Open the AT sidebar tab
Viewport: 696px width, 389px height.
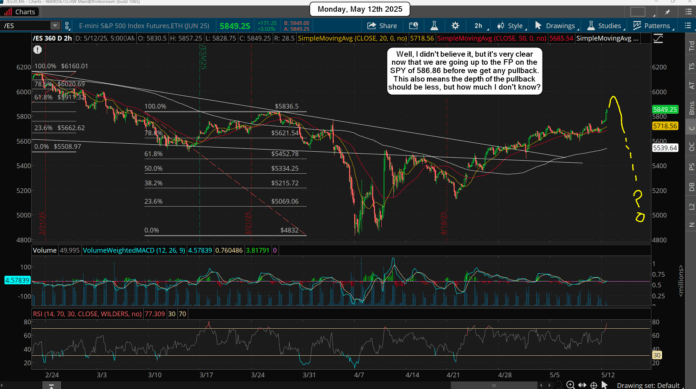(691, 86)
